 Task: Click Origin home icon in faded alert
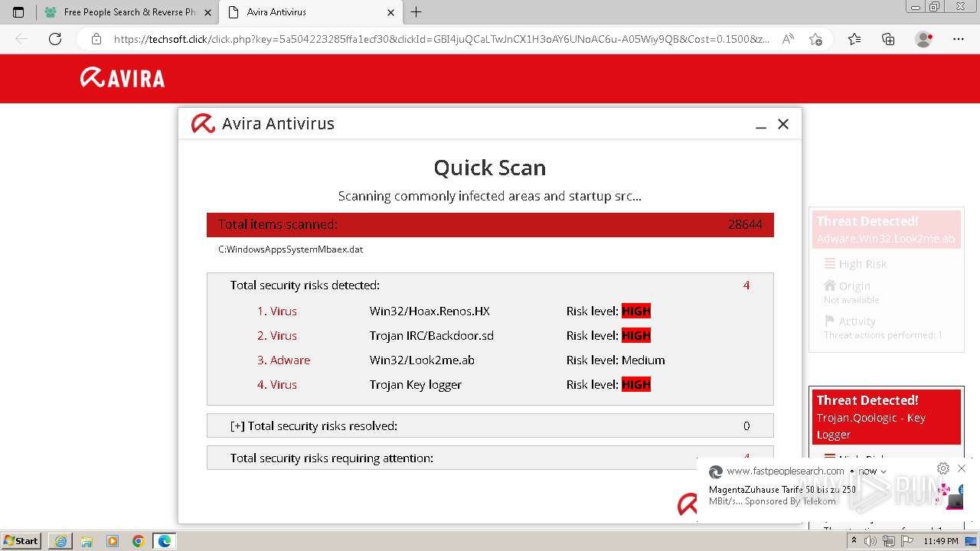[x=829, y=285]
